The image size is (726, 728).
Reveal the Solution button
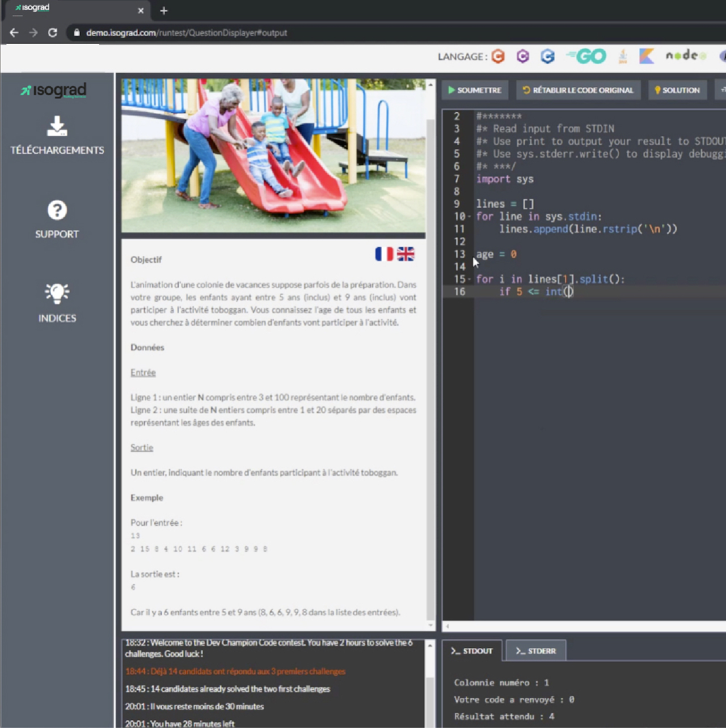click(677, 90)
